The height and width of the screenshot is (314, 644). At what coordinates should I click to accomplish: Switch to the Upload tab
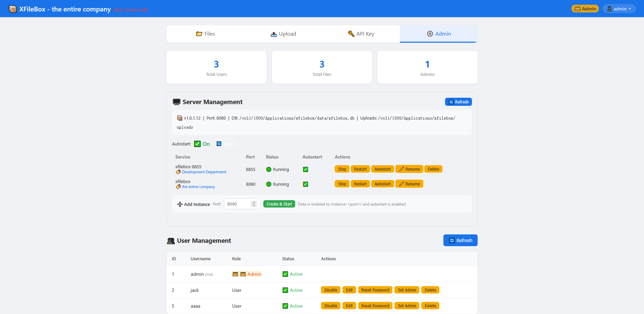[x=283, y=34]
